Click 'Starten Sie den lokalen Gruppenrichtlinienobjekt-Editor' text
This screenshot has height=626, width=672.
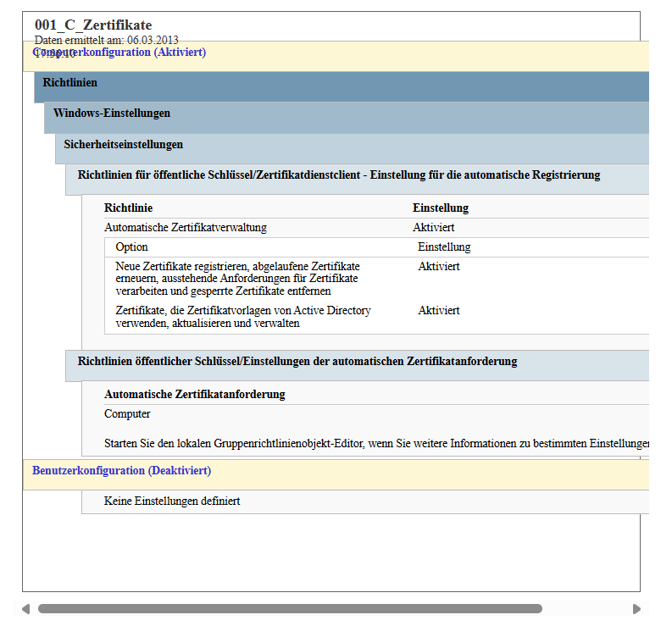point(376,444)
